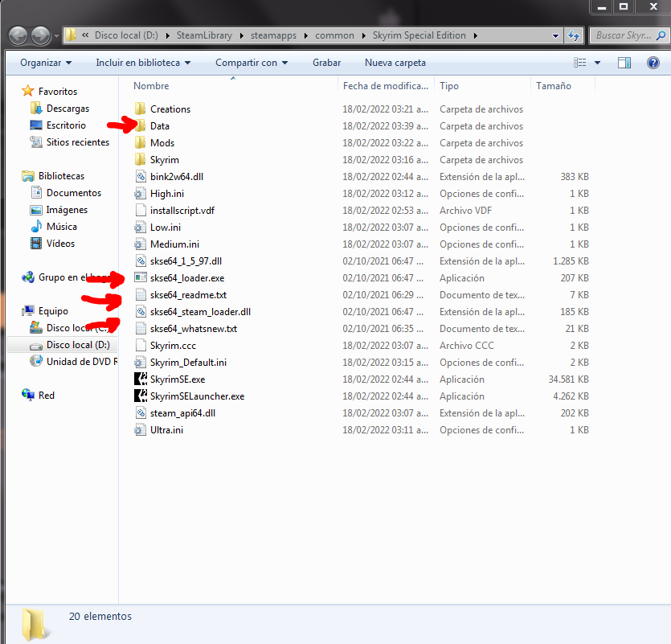
Task: Open Bibliotecas in the navigation pane
Action: 61,175
